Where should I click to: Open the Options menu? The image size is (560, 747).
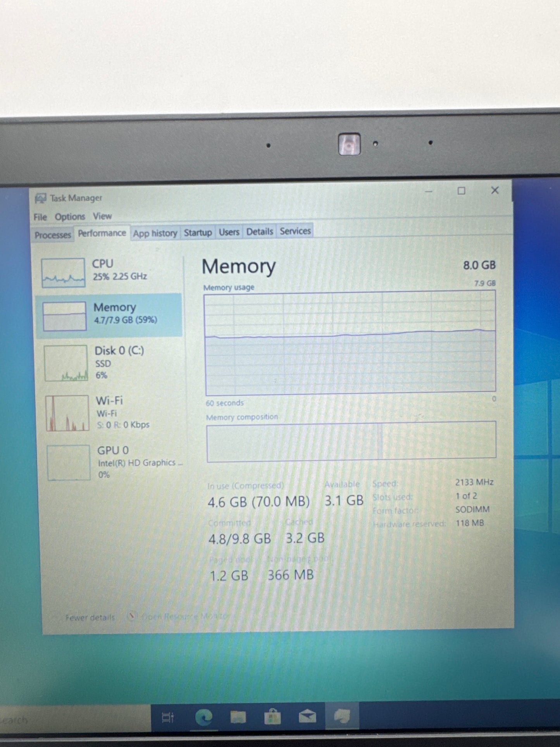pos(70,217)
